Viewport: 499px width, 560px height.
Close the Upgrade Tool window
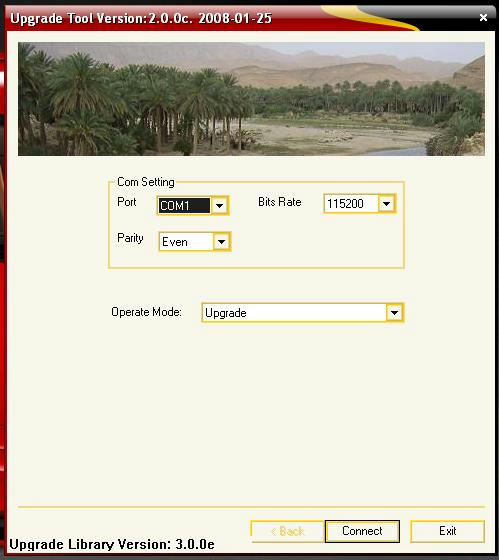click(x=483, y=18)
